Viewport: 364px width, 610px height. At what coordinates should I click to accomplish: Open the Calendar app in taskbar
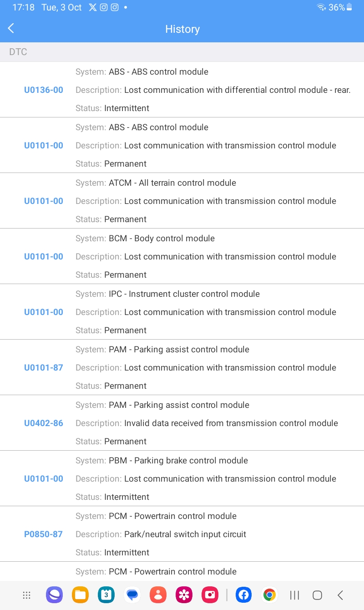tap(106, 595)
